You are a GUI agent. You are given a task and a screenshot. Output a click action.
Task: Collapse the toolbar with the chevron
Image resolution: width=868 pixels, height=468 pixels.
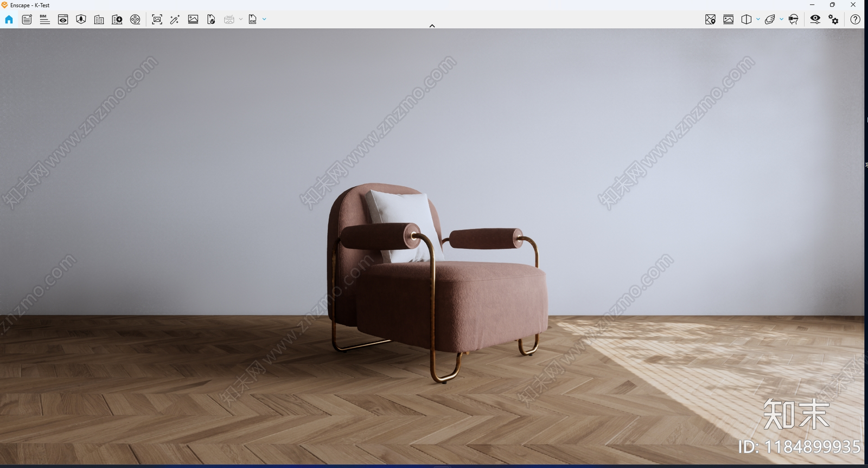pyautogui.click(x=432, y=25)
